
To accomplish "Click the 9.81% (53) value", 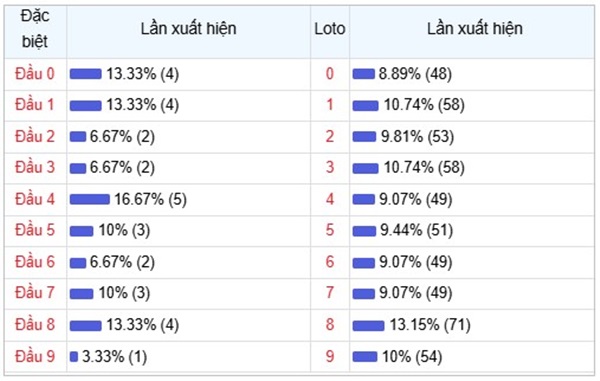I will 417,137.
